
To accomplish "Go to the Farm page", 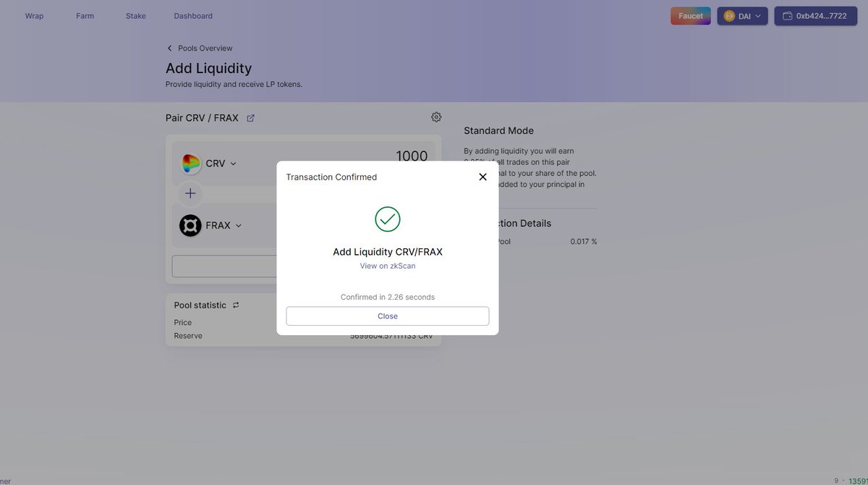I will point(85,16).
